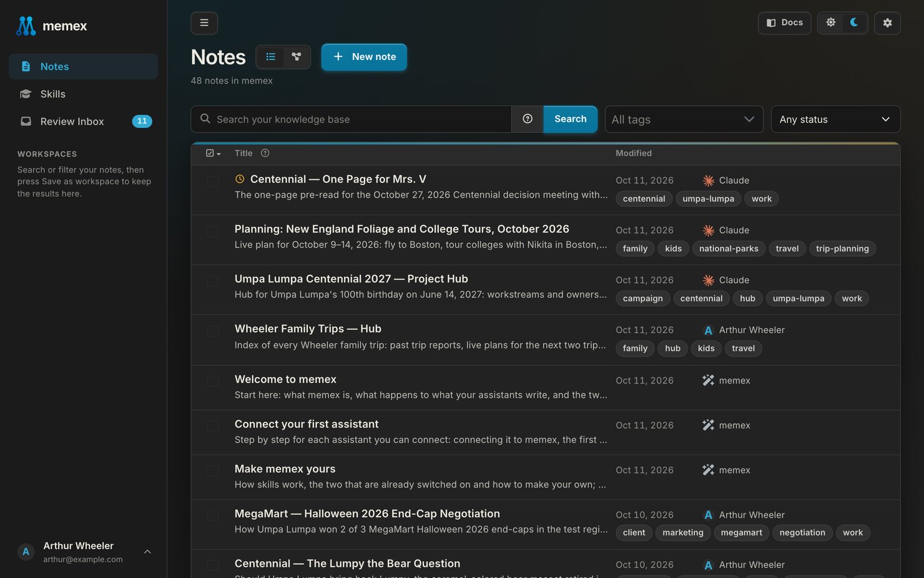This screenshot has width=924, height=578.
Task: Open the select-all checkbox dropdown arrow
Action: pos(219,154)
